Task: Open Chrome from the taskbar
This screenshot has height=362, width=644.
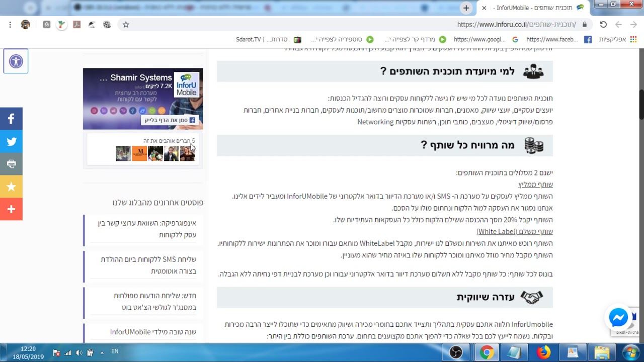Action: (486, 352)
